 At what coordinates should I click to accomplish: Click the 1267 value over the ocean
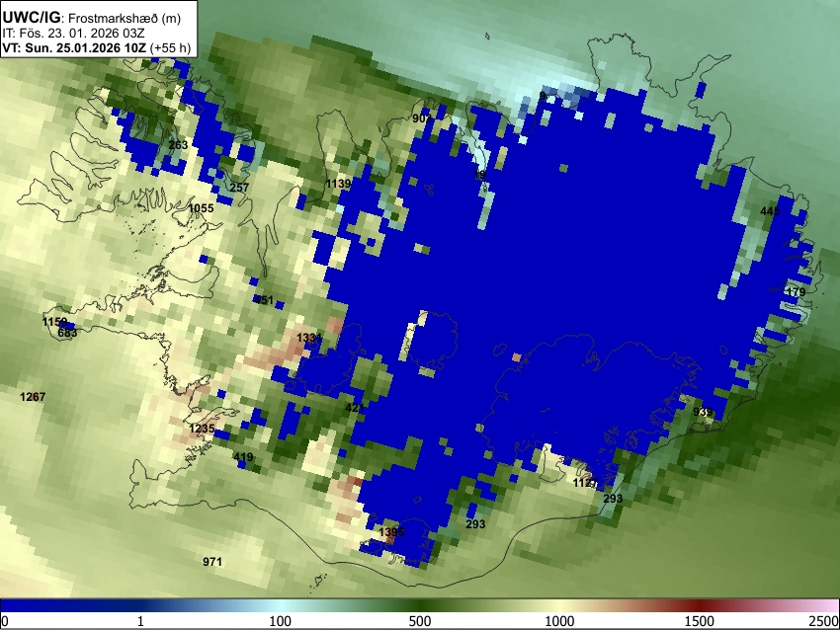(33, 397)
